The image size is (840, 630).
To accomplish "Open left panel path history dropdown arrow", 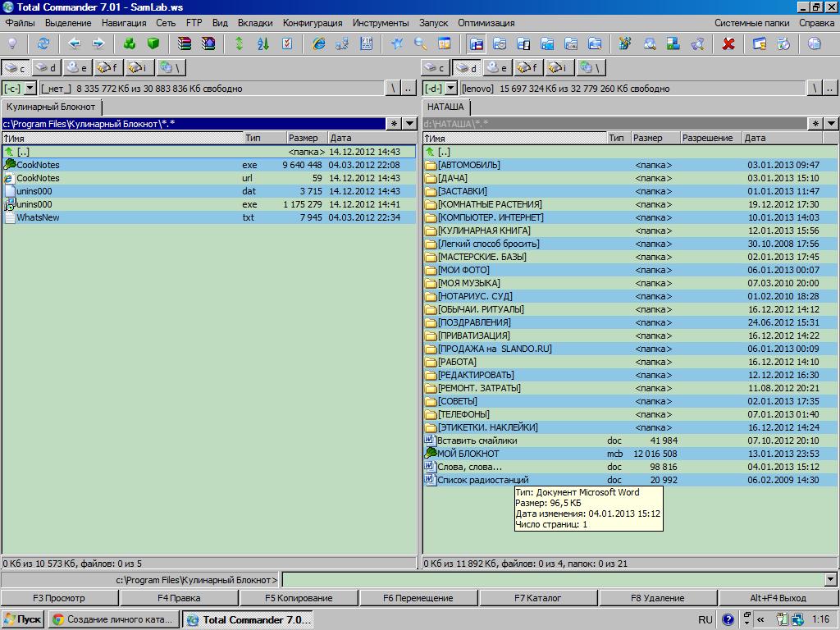I will (x=410, y=124).
